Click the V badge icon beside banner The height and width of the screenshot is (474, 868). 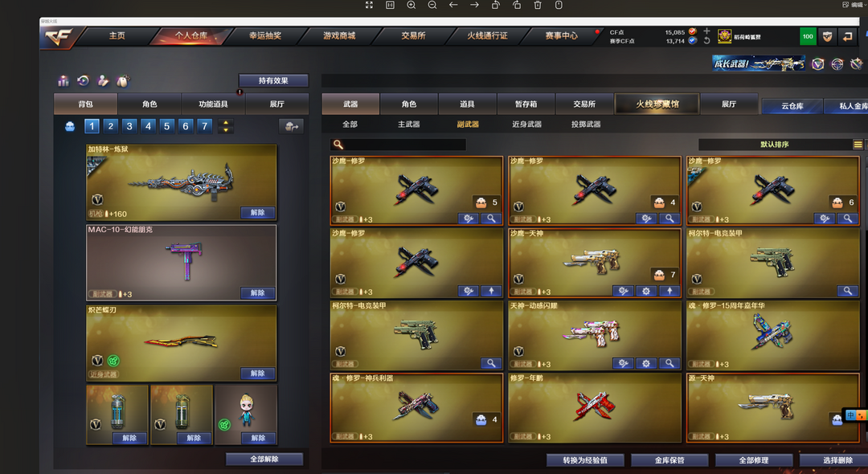click(817, 64)
